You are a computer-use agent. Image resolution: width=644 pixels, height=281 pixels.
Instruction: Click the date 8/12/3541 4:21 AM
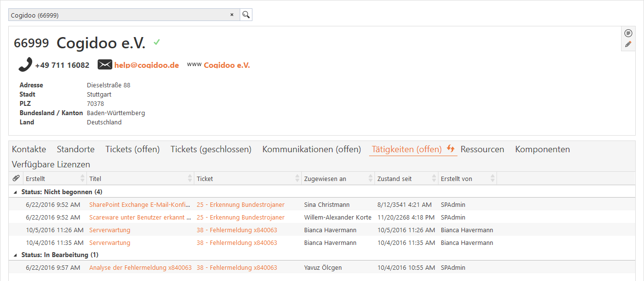tap(404, 205)
